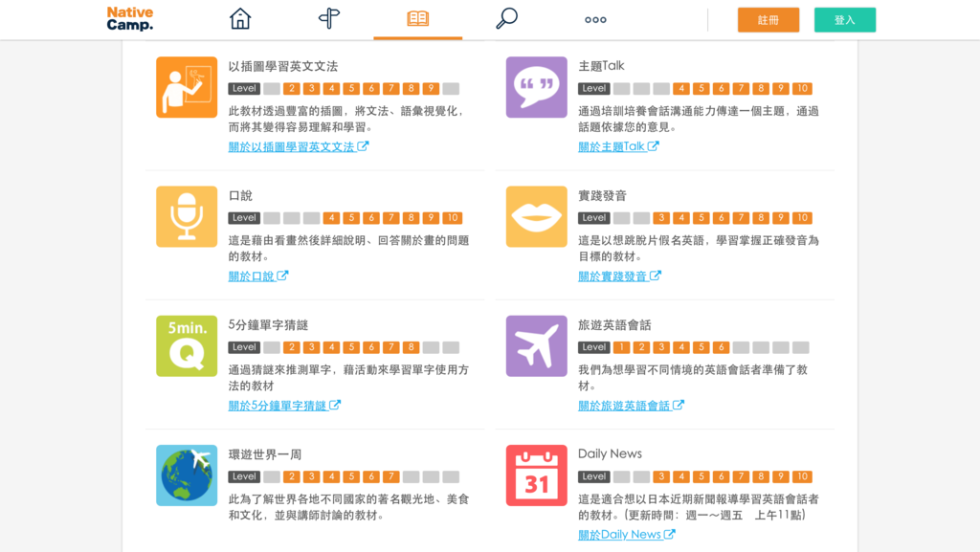The image size is (980, 552).
Task: Click the 主題Talk title
Action: point(601,66)
